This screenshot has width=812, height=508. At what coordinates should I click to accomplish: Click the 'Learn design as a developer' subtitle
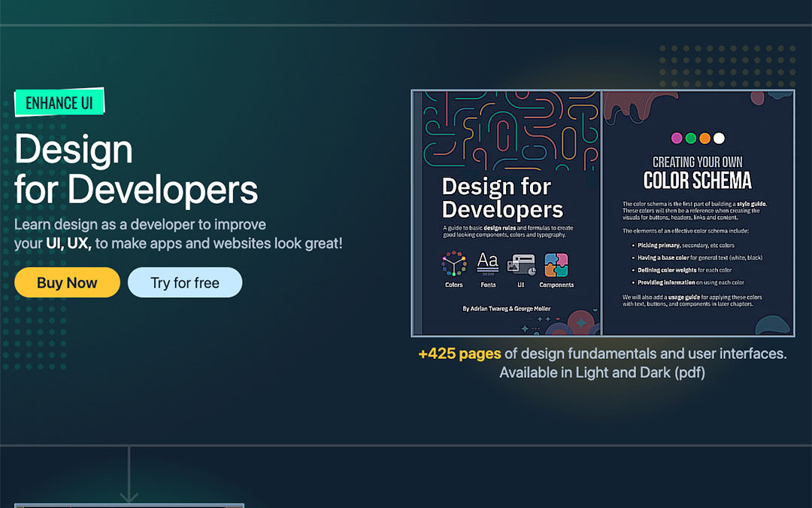pos(178,234)
